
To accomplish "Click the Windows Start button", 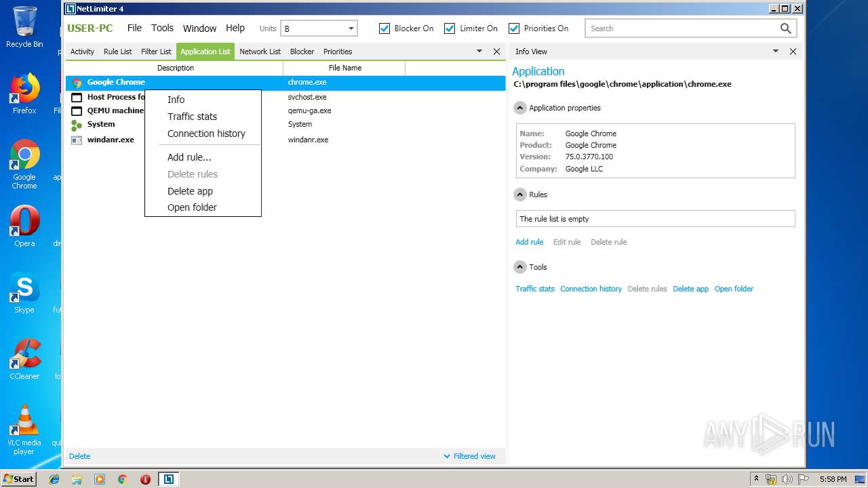I will 18,479.
